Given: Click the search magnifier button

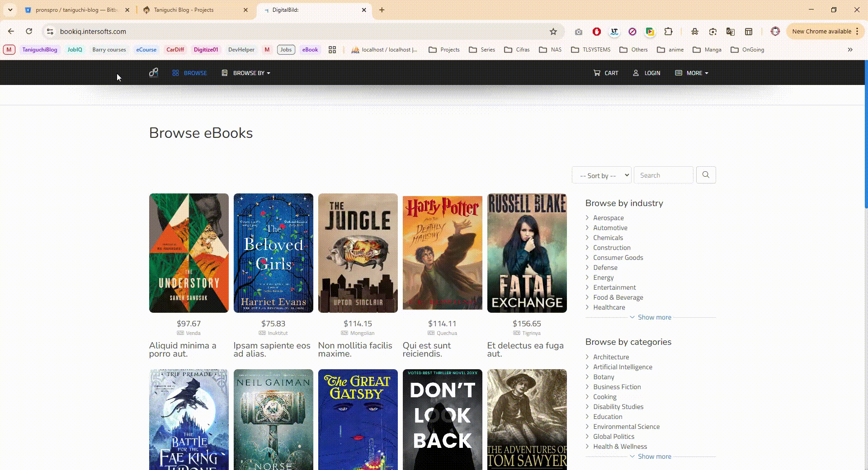Looking at the screenshot, I should pos(706,175).
